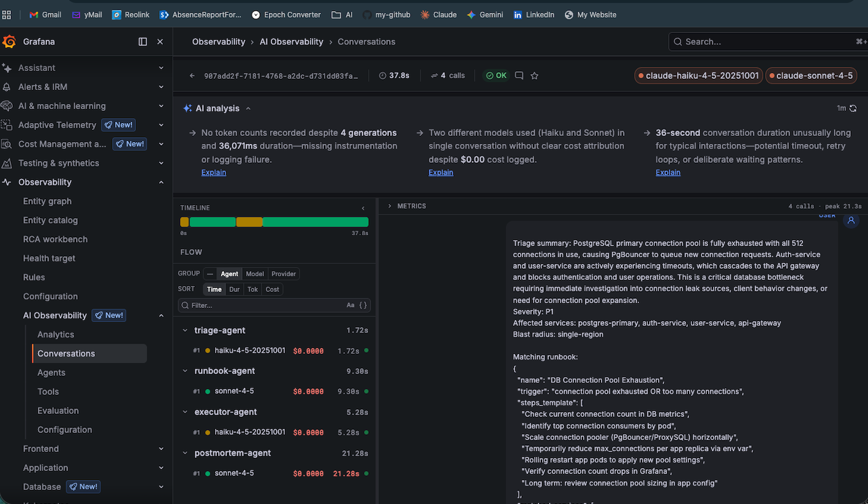868x504 pixels.
Task: Group the flow by Model
Action: coord(255,274)
